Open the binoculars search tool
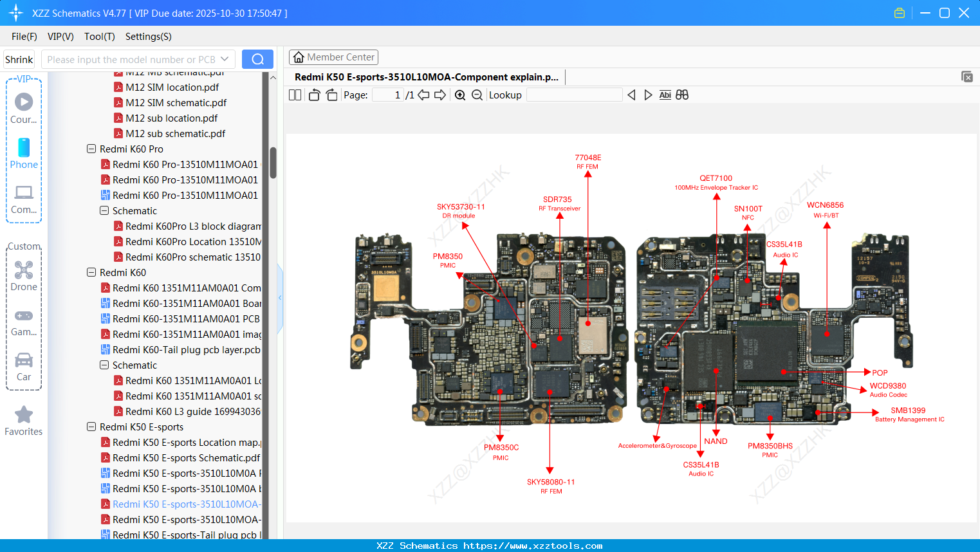This screenshot has width=980, height=552. pyautogui.click(x=682, y=95)
